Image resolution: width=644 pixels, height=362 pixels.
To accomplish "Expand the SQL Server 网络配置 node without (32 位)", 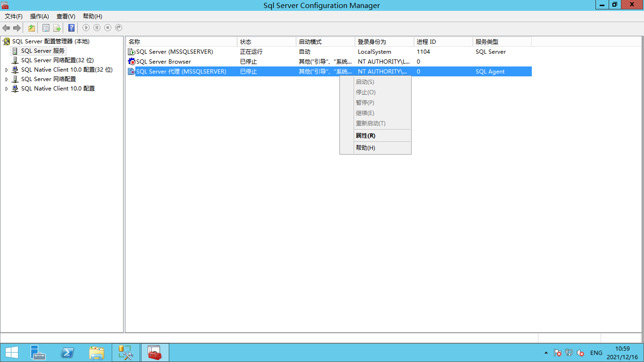I will coord(7,79).
